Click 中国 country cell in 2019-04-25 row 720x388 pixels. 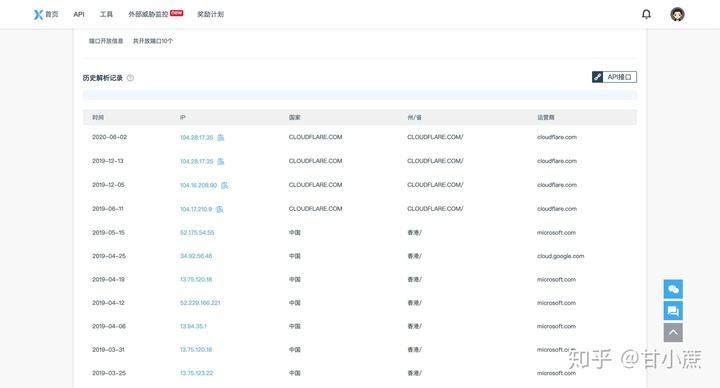pyautogui.click(x=294, y=256)
